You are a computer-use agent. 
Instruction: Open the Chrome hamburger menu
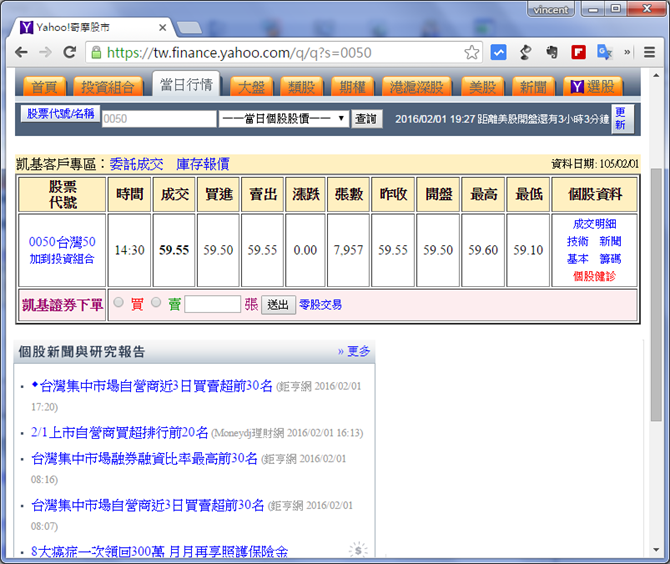pyautogui.click(x=649, y=52)
